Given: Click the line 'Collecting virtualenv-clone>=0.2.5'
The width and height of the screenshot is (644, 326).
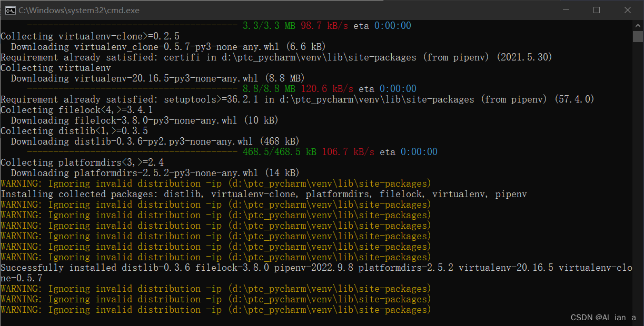Looking at the screenshot, I should point(90,36).
